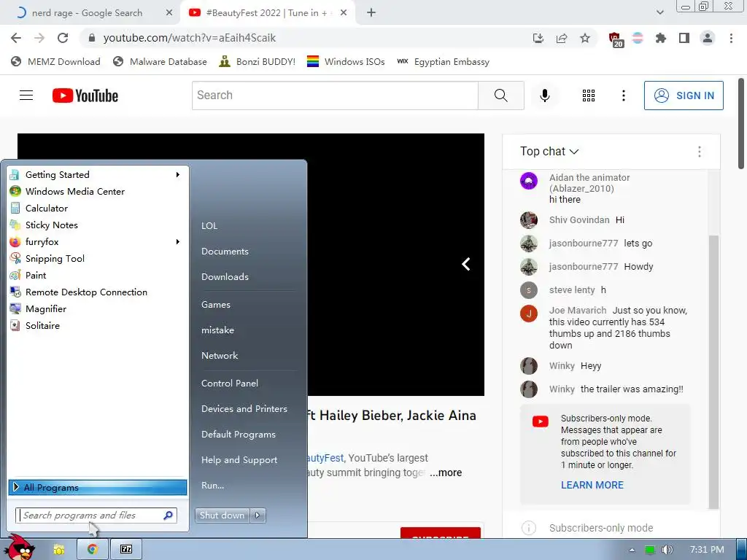This screenshot has width=747, height=560.
Task: Open the Egyptian Embassy bookmark
Action: tap(443, 61)
